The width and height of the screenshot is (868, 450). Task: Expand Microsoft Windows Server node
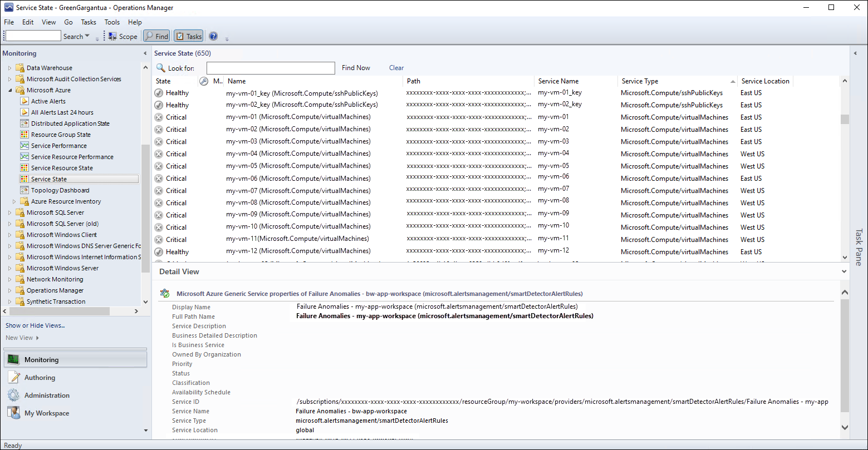(9, 268)
